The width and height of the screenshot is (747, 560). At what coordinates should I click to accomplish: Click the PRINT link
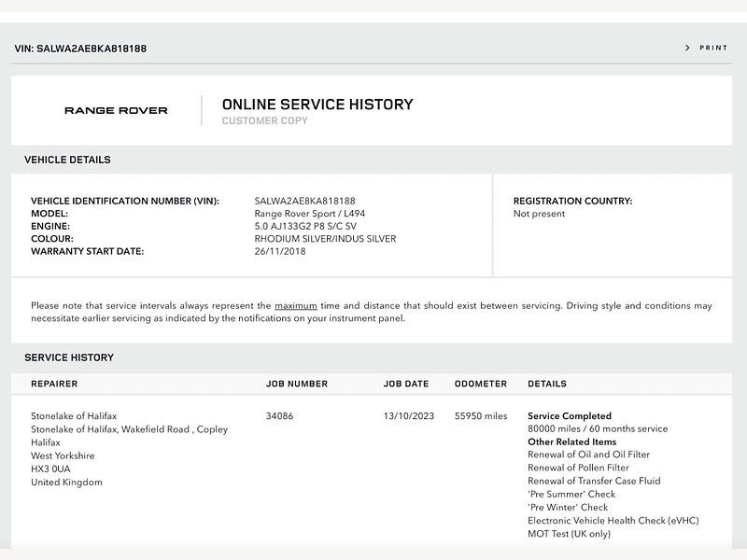coord(713,48)
